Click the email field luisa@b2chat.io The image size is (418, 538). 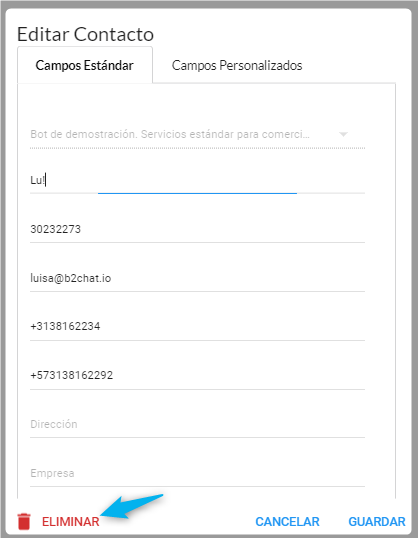(x=197, y=278)
